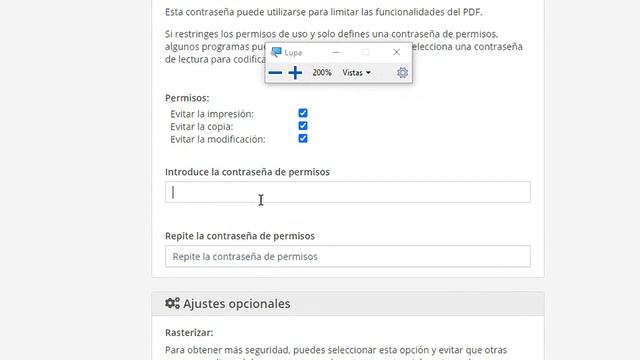640x360 pixels.
Task: Minimize the Lupa window
Action: [x=336, y=52]
